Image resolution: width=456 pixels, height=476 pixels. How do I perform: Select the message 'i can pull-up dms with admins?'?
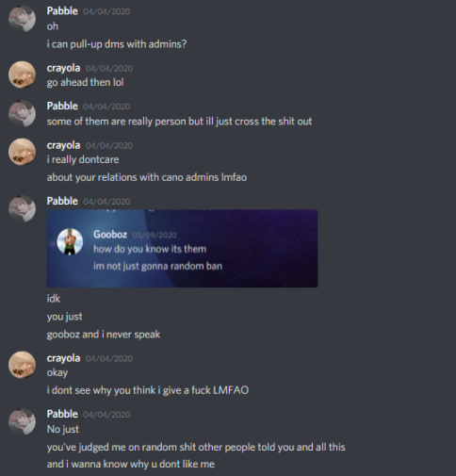tap(117, 44)
